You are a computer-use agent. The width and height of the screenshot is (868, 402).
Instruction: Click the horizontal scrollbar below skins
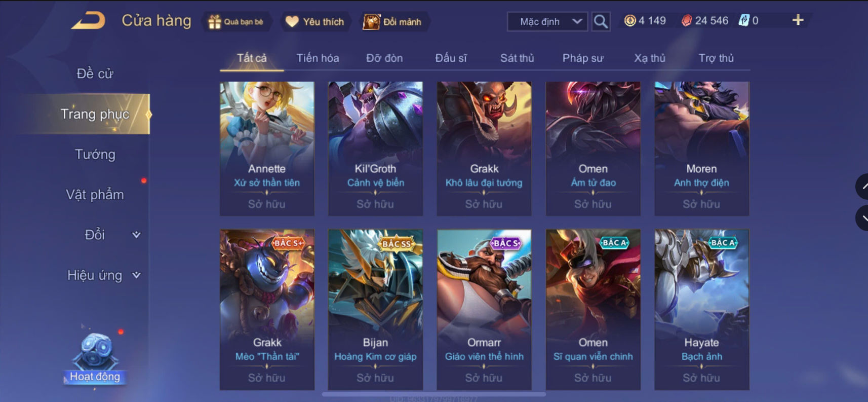[x=434, y=394]
